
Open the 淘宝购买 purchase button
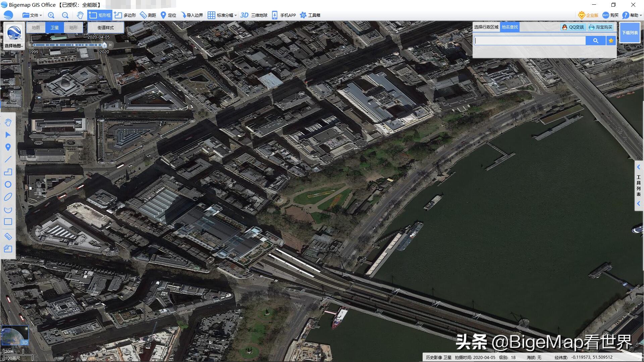point(600,27)
